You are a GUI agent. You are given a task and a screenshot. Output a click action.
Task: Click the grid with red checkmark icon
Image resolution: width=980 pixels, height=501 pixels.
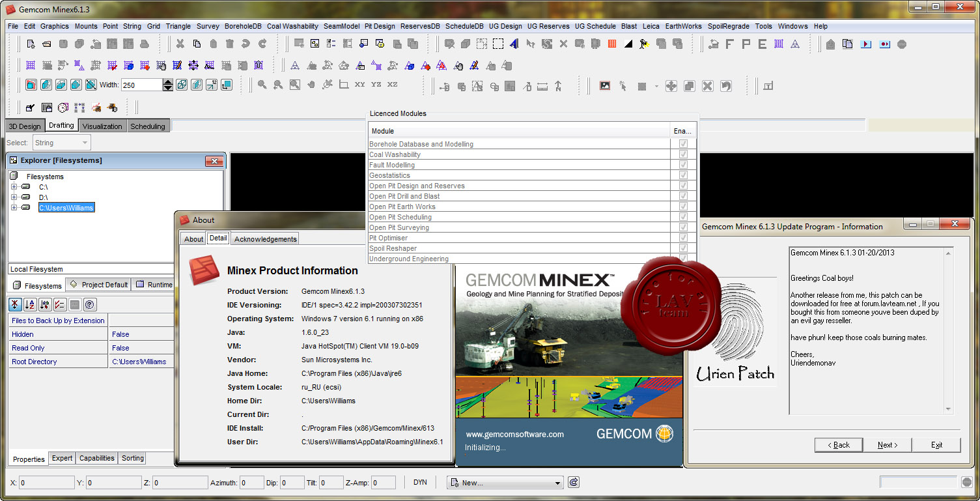[112, 66]
